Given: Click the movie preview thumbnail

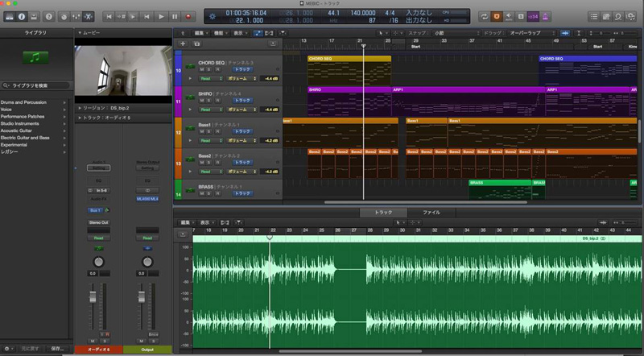Looking at the screenshot, I should [123, 70].
